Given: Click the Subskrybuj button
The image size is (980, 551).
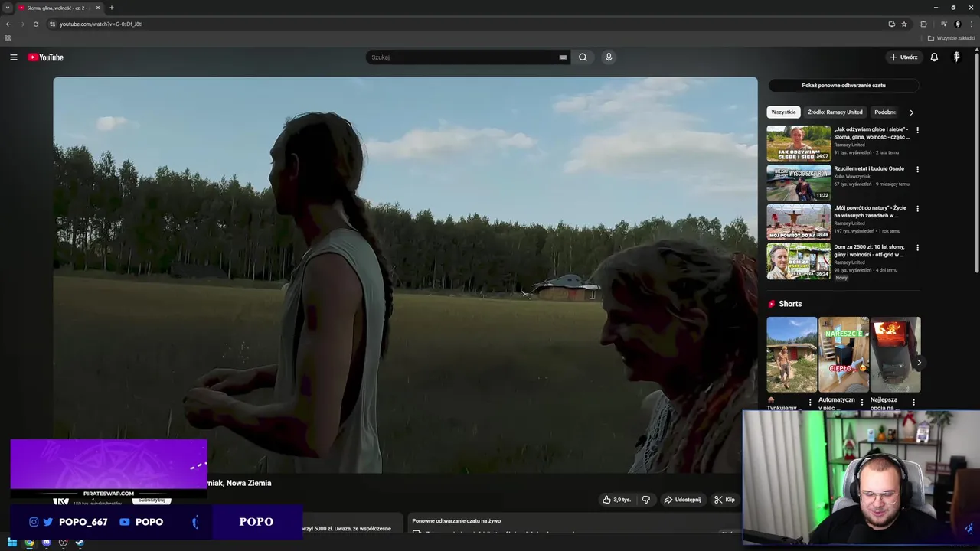Looking at the screenshot, I should pos(152,500).
